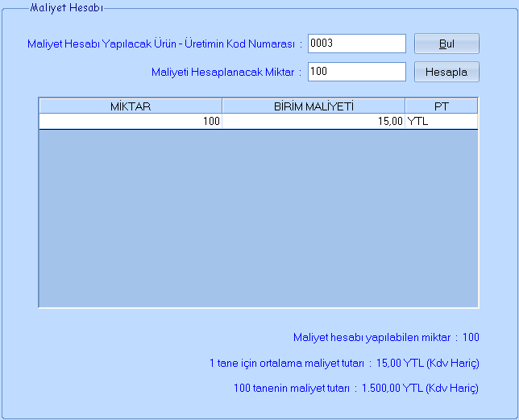Focus the Maliyeti Hesaplanacak Miktar input field
This screenshot has width=519, height=420.
357,72
